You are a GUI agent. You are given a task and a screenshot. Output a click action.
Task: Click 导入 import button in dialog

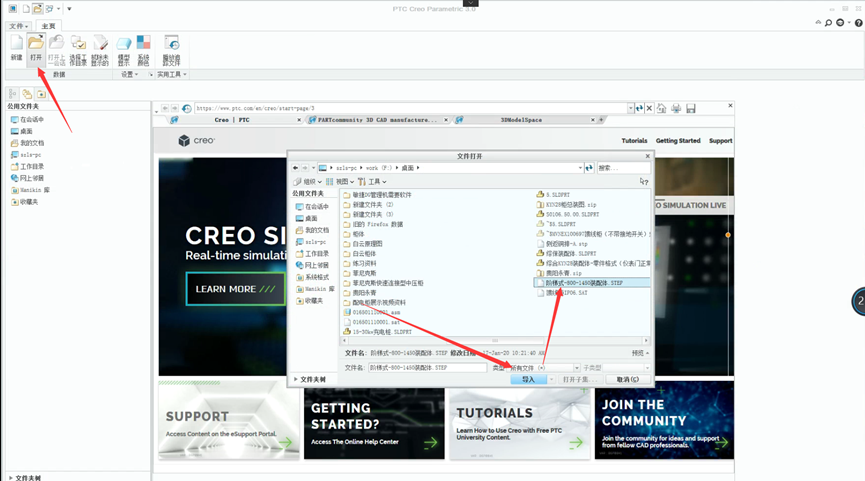tap(528, 380)
